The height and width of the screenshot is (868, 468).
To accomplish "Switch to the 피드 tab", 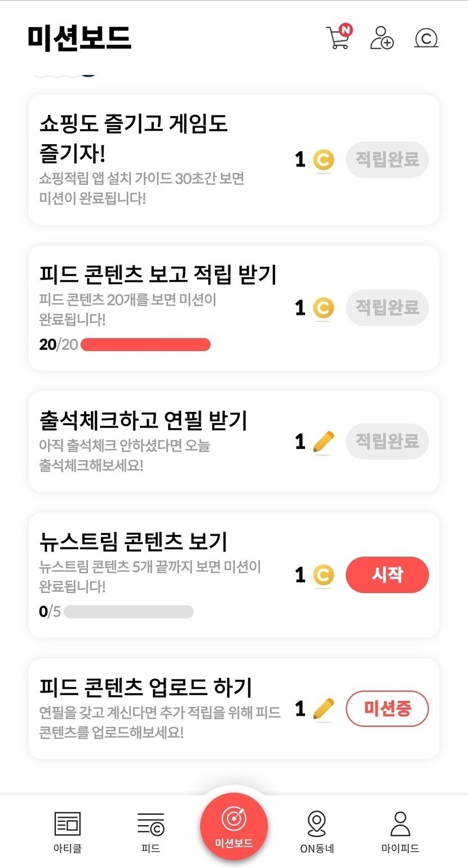I will pos(151,831).
